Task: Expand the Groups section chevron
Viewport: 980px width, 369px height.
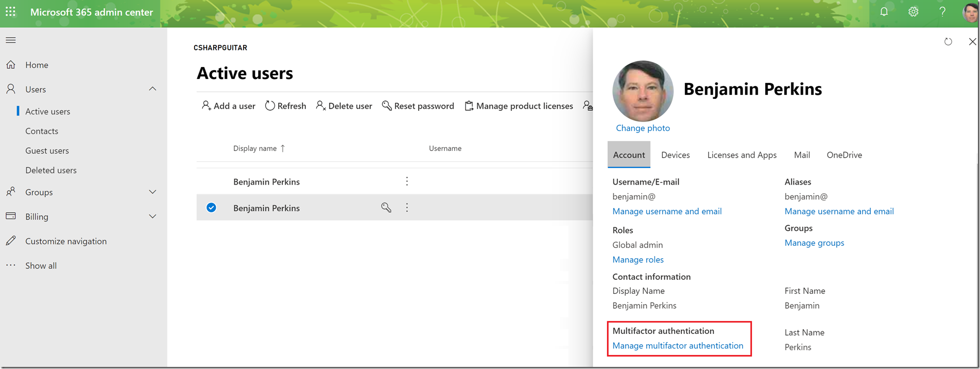Action: pos(152,192)
